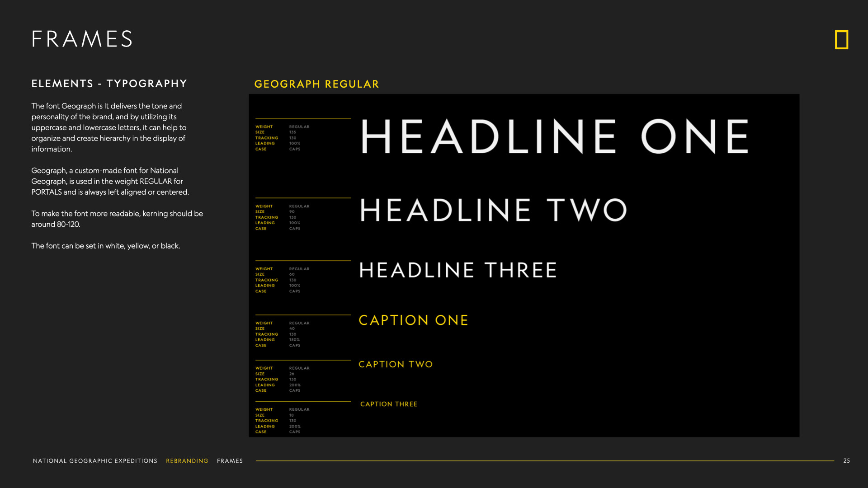This screenshot has width=868, height=488.
Task: Click the Caption Three spec table
Action: 283,421
